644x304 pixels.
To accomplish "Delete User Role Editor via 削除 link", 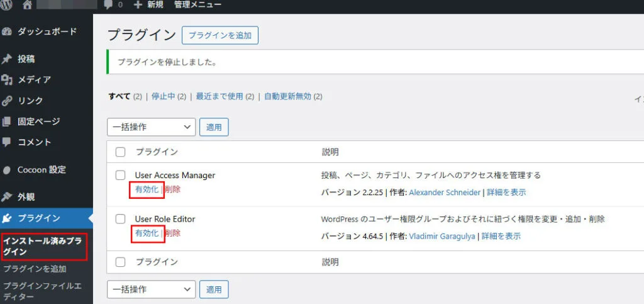I will 172,234.
